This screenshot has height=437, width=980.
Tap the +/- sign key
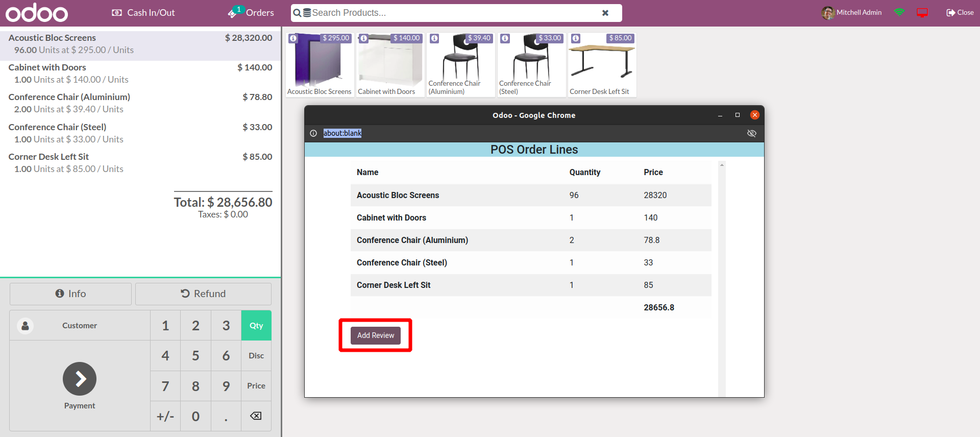tap(165, 416)
